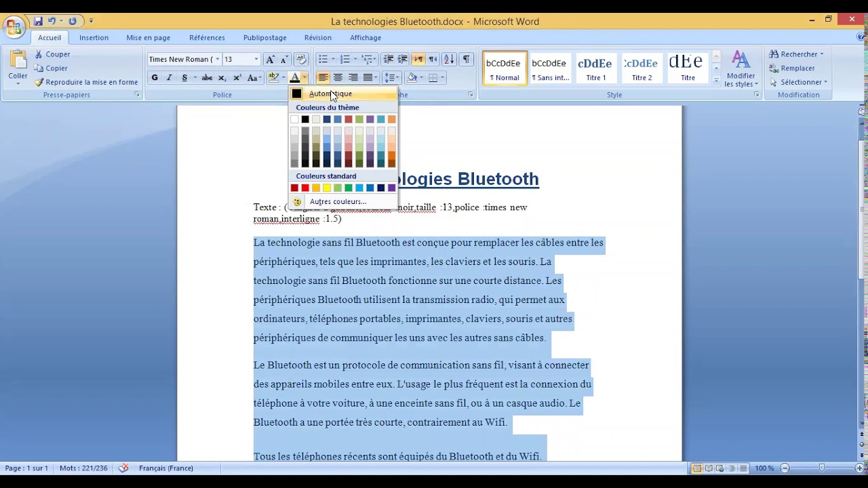Open the change case (Aa) dropdown
Image resolution: width=868 pixels, height=488 pixels.
(x=254, y=78)
